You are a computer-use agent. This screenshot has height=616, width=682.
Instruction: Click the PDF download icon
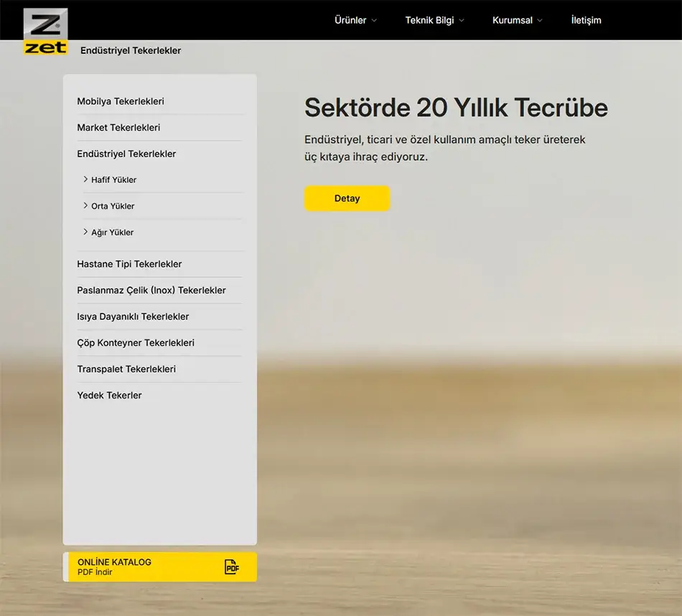[x=231, y=566]
